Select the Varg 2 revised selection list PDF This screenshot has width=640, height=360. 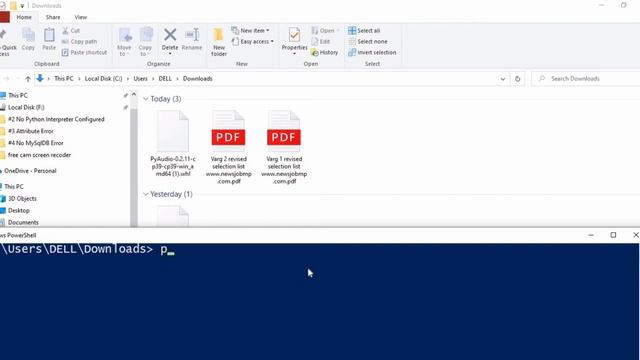[x=229, y=147]
